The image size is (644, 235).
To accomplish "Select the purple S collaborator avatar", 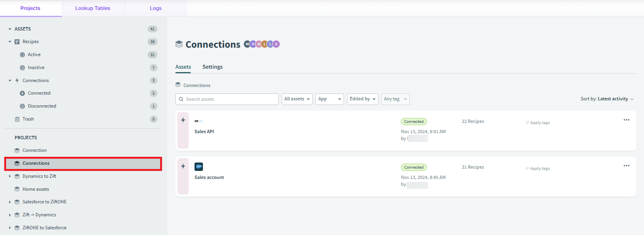I will click(276, 44).
